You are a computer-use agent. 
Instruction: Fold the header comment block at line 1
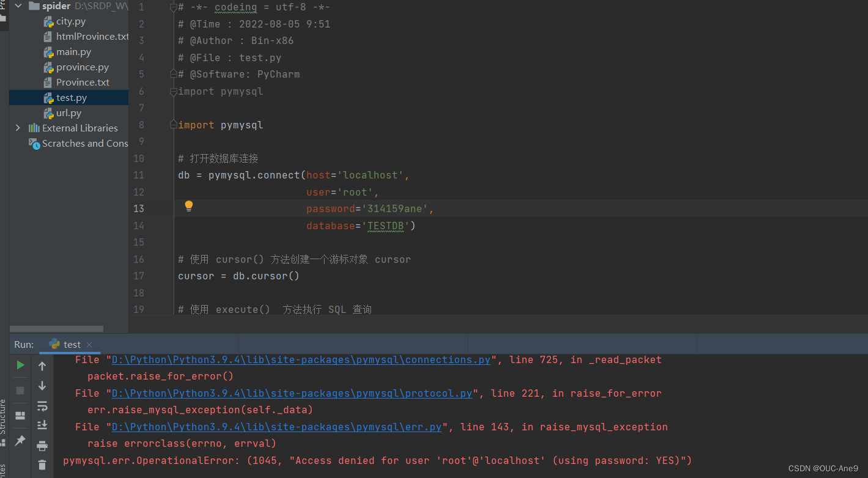pyautogui.click(x=174, y=7)
